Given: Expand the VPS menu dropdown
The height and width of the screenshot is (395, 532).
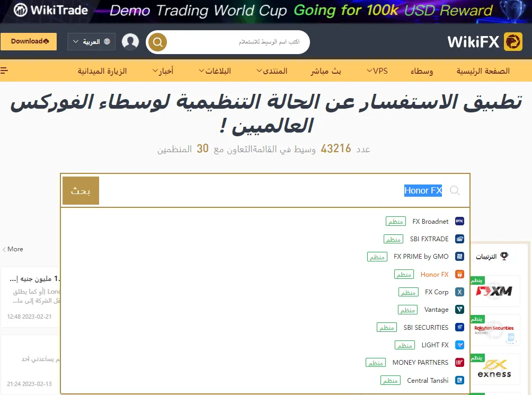Looking at the screenshot, I should [377, 71].
